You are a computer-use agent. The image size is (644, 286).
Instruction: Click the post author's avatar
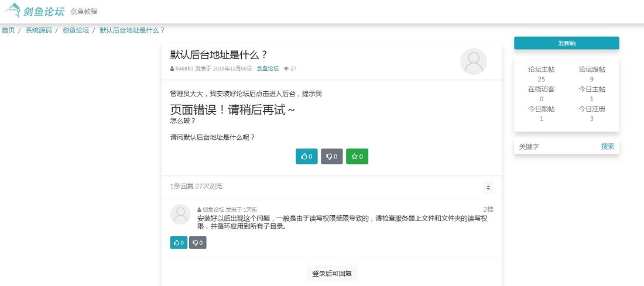coord(474,61)
